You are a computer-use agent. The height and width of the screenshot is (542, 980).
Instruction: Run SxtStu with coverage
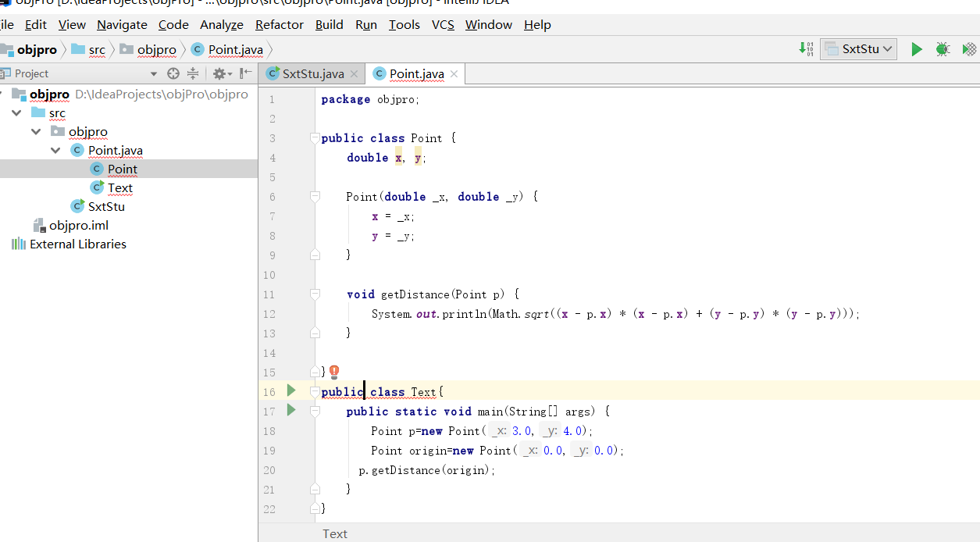(x=971, y=49)
